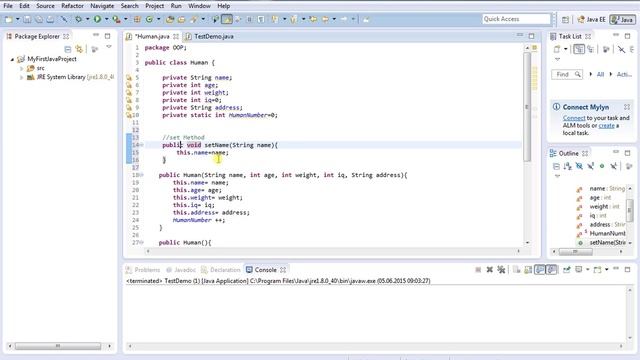The width and height of the screenshot is (640, 360).
Task: Open the Declaration tab
Action: click(x=221, y=270)
